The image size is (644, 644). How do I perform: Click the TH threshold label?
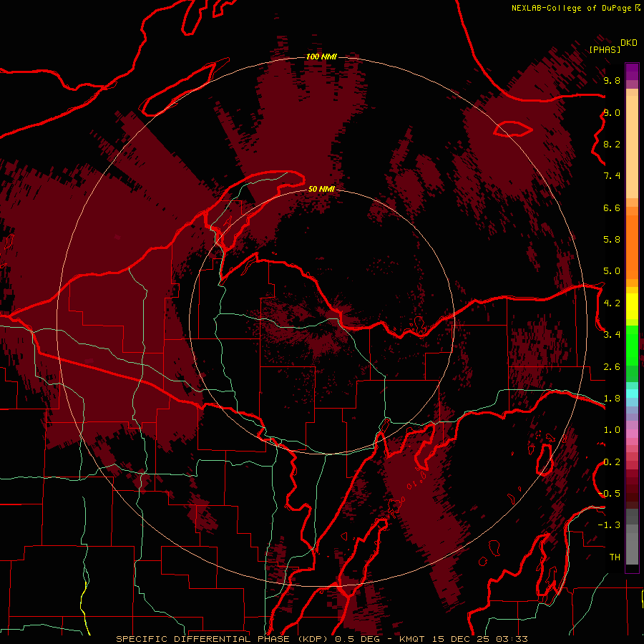point(615,557)
